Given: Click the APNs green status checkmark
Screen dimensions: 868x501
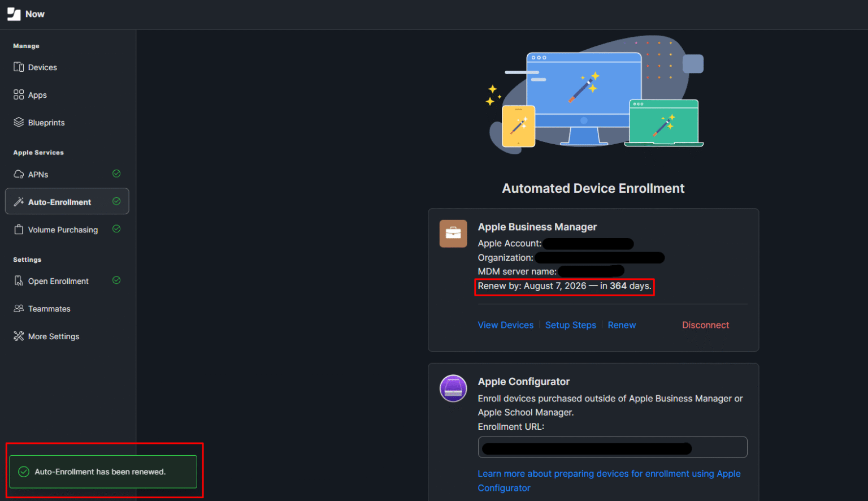Looking at the screenshot, I should pyautogui.click(x=116, y=174).
